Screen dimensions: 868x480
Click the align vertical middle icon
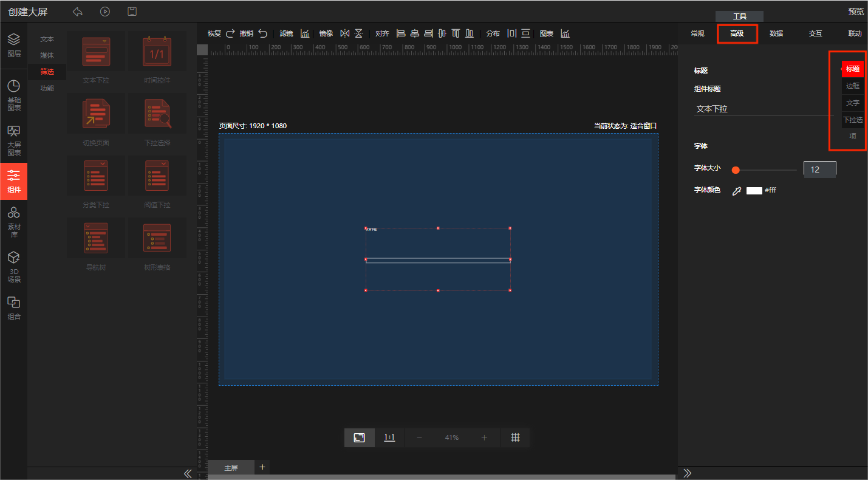(442, 33)
